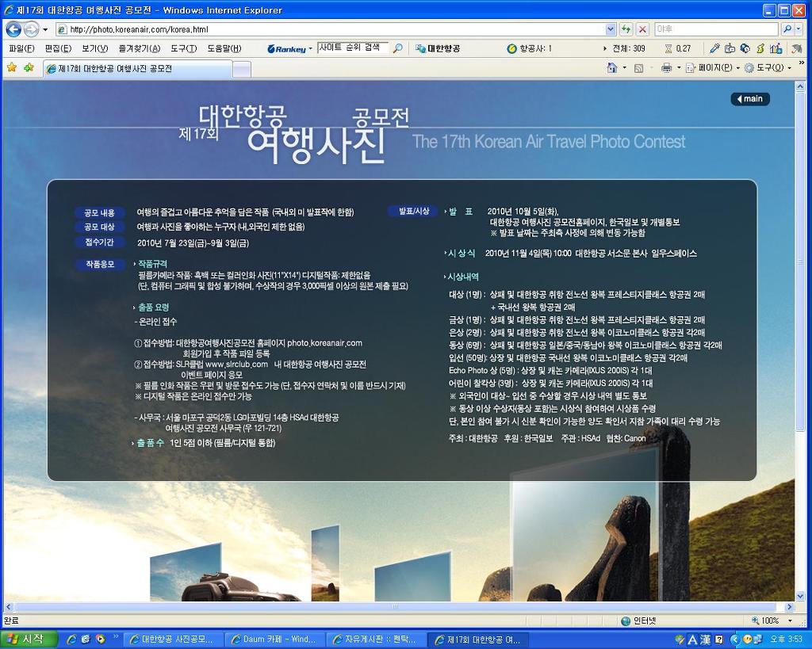Open the 파일(F) menu
The width and height of the screenshot is (812, 649).
(x=21, y=48)
